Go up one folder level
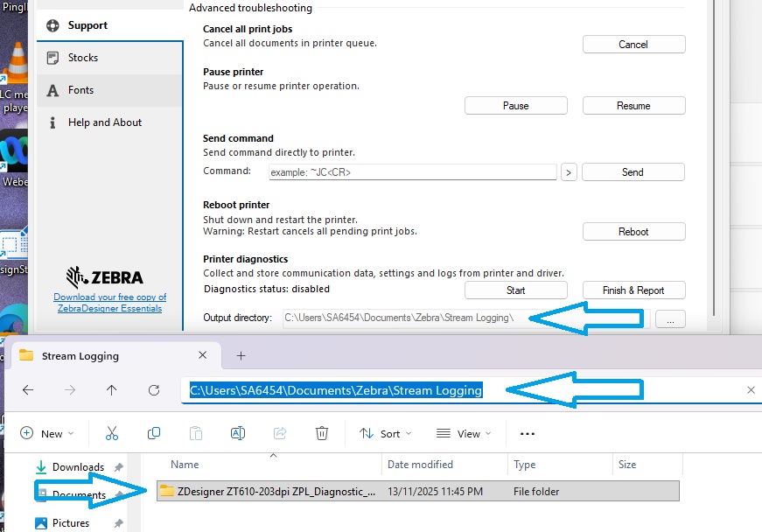 [112, 390]
